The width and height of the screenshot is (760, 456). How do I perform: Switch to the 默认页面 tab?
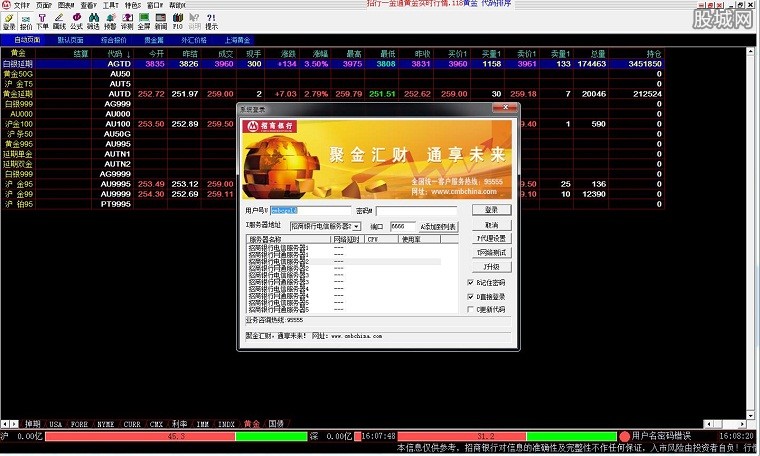pos(71,40)
